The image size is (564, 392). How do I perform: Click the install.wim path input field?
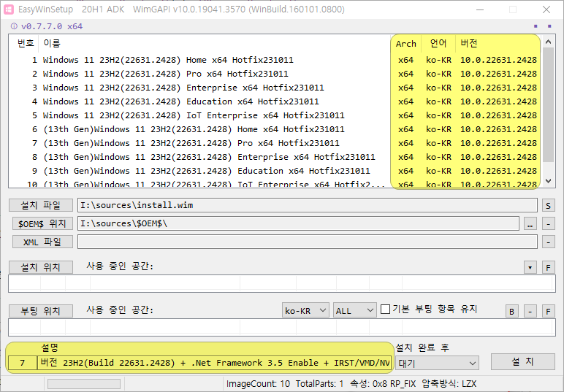pyautogui.click(x=308, y=205)
